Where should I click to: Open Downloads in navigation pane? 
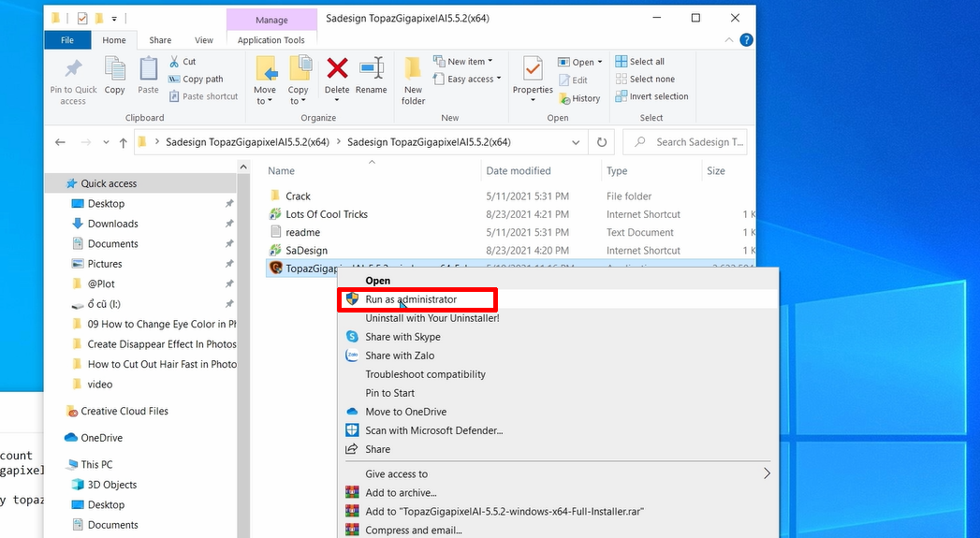click(112, 224)
